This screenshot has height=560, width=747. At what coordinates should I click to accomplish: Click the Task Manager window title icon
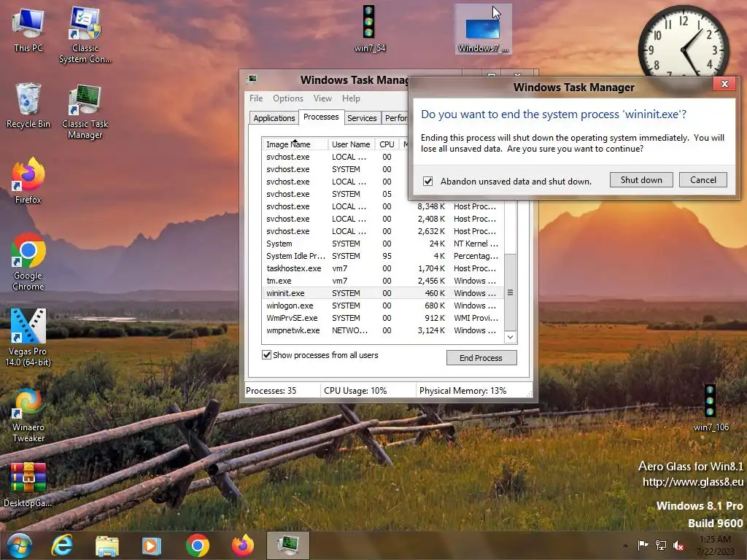coord(252,79)
